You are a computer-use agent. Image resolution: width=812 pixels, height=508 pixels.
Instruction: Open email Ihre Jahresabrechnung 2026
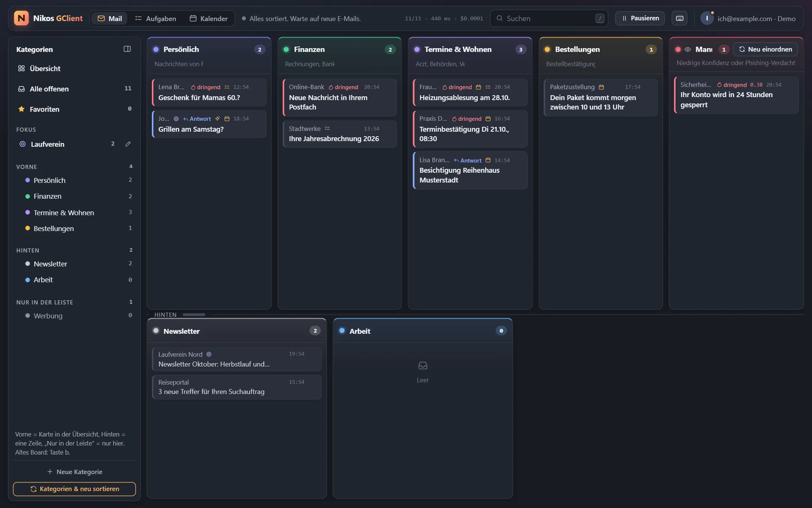339,134
